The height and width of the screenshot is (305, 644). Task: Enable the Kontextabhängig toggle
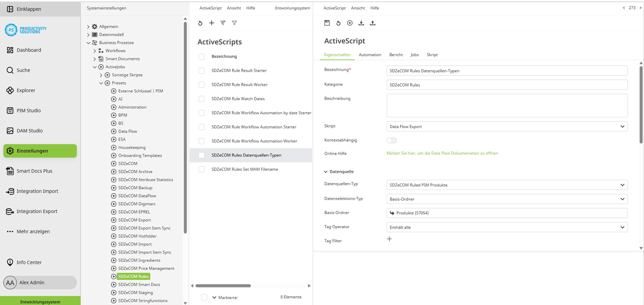click(x=391, y=140)
